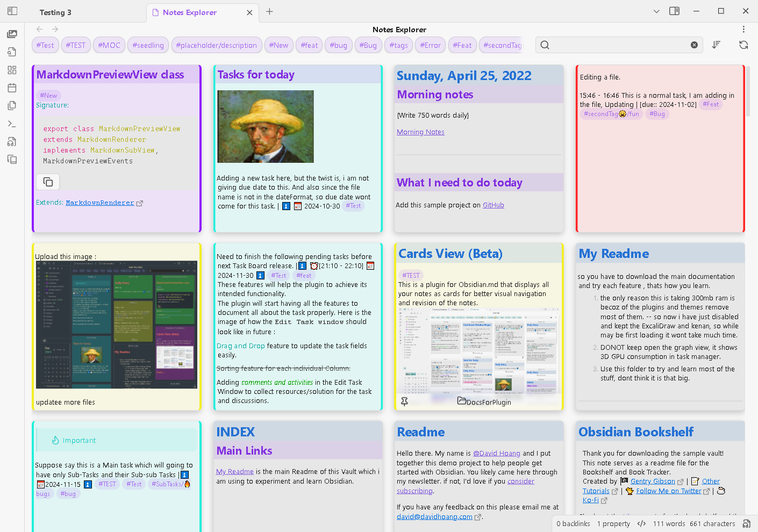Viewport: 758px width, 532px height.
Task: Open a new tab with plus icon
Action: tap(269, 11)
